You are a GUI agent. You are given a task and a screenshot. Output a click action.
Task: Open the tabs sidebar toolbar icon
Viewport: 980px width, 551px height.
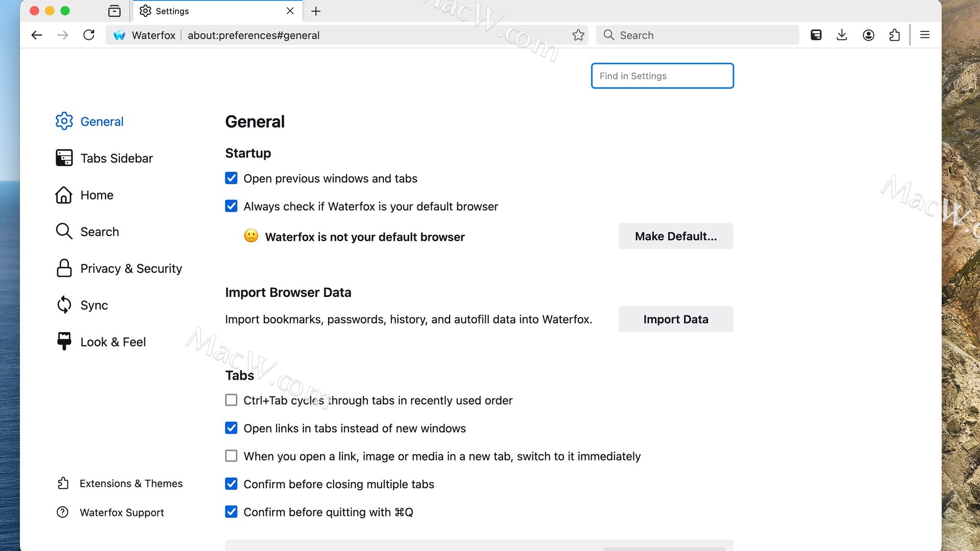point(816,35)
